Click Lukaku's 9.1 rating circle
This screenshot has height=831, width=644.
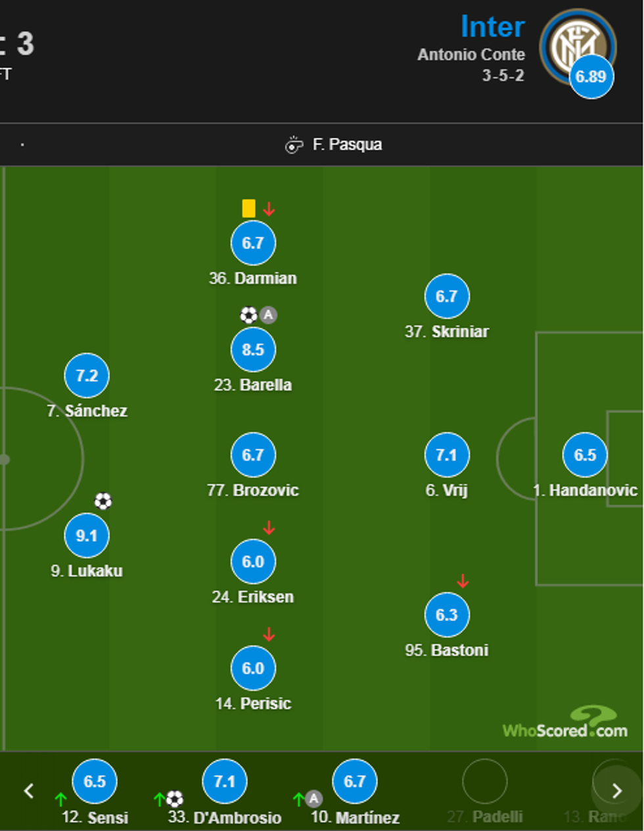(x=87, y=535)
